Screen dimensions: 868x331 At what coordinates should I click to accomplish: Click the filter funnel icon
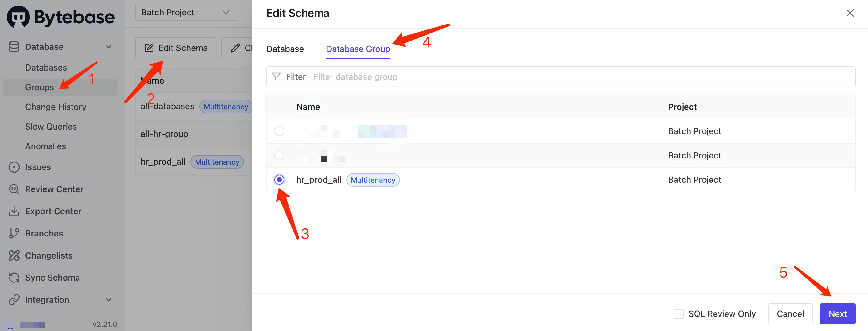276,77
